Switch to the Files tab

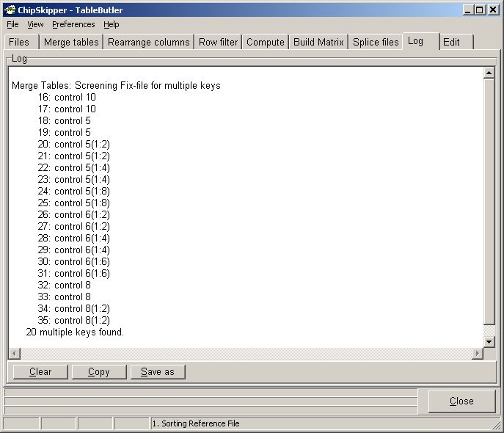(20, 42)
